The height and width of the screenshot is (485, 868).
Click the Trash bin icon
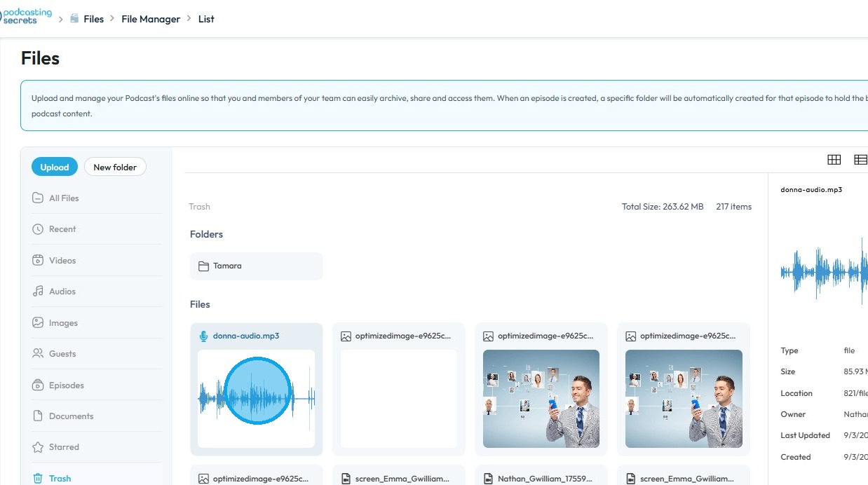[x=38, y=479]
